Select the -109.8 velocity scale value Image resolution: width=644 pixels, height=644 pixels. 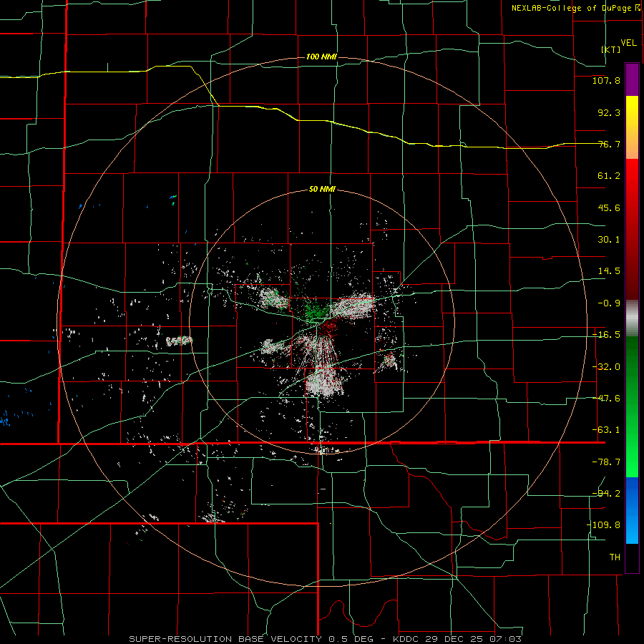click(603, 525)
